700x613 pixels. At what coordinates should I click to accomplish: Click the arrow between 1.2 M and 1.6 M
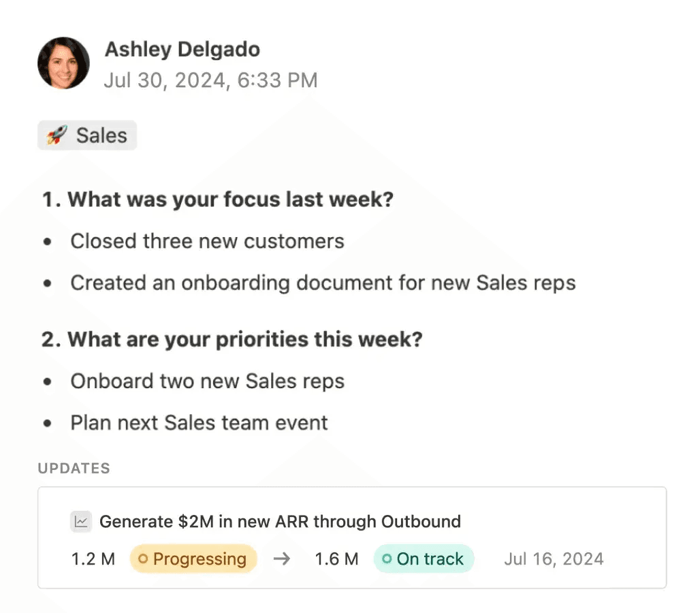tap(281, 559)
